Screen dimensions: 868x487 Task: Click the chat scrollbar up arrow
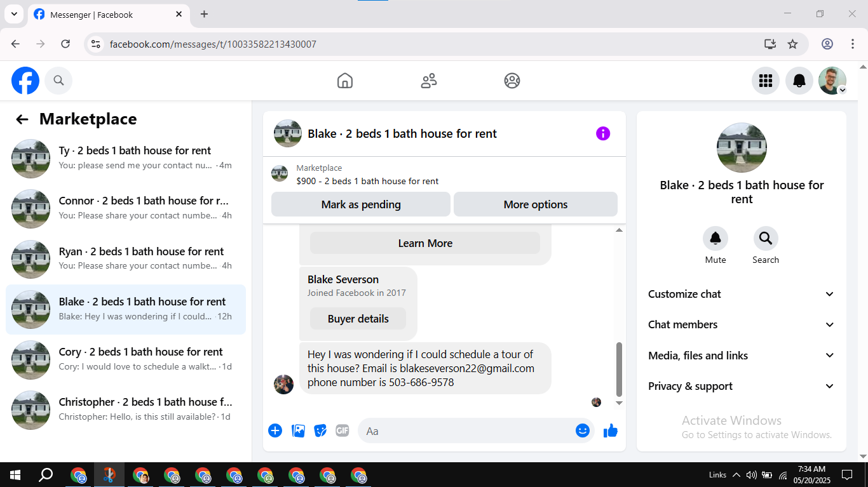pyautogui.click(x=619, y=230)
